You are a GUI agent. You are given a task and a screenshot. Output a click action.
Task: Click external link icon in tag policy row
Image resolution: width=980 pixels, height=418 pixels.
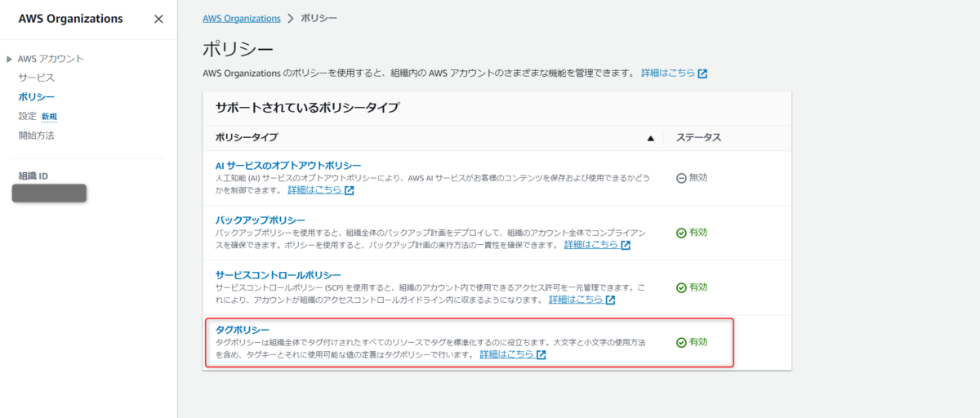pos(541,355)
